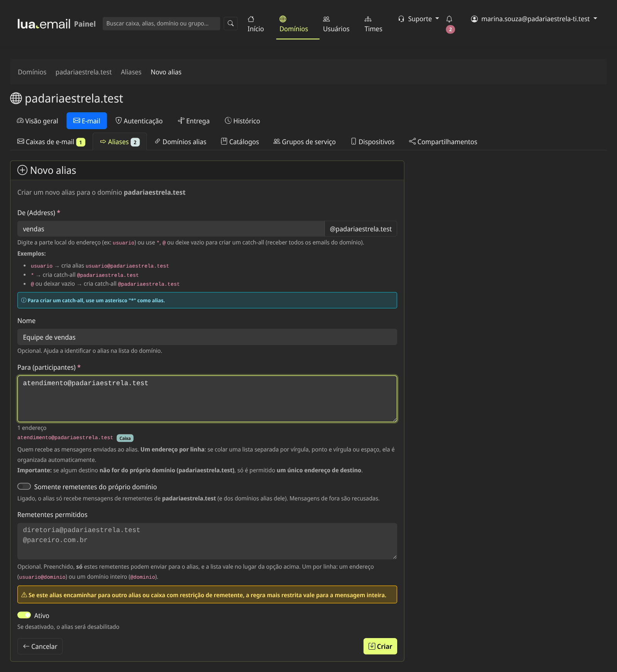The image size is (617, 672).
Task: Click the Aliases breadcrumb link
Action: click(131, 72)
